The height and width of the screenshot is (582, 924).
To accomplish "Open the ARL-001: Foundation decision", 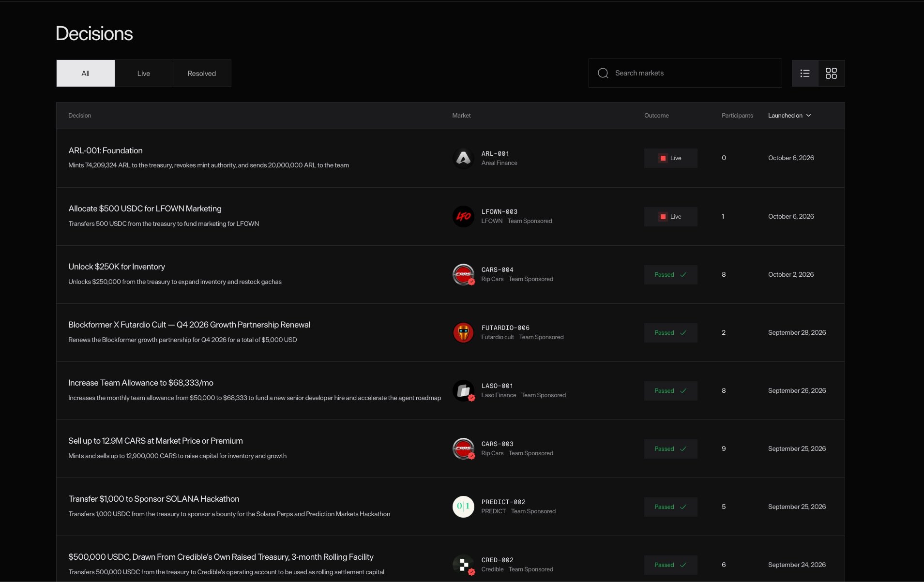I will [106, 150].
